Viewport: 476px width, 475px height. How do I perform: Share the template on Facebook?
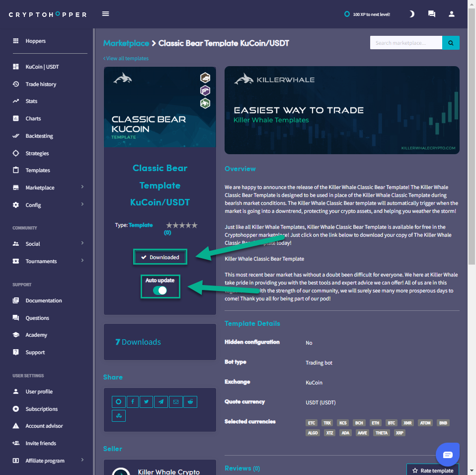tap(133, 401)
